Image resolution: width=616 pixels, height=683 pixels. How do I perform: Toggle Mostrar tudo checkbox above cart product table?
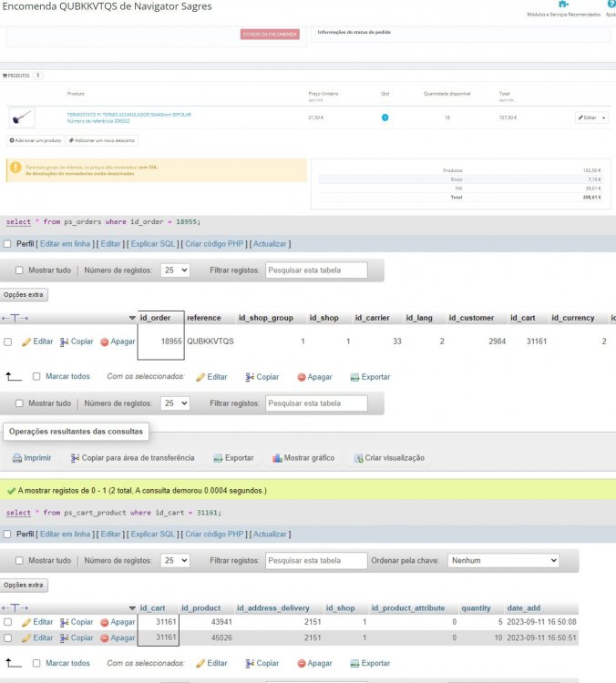click(x=19, y=561)
